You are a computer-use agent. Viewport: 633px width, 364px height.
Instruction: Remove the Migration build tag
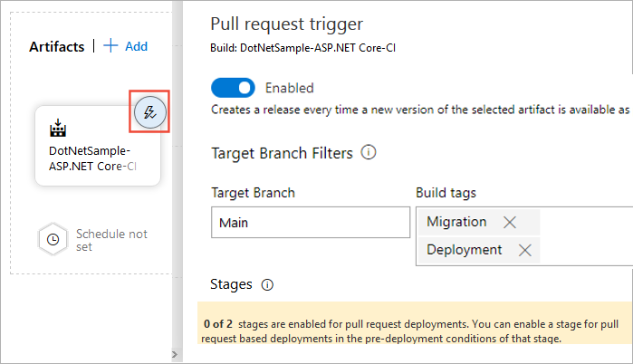tap(510, 222)
